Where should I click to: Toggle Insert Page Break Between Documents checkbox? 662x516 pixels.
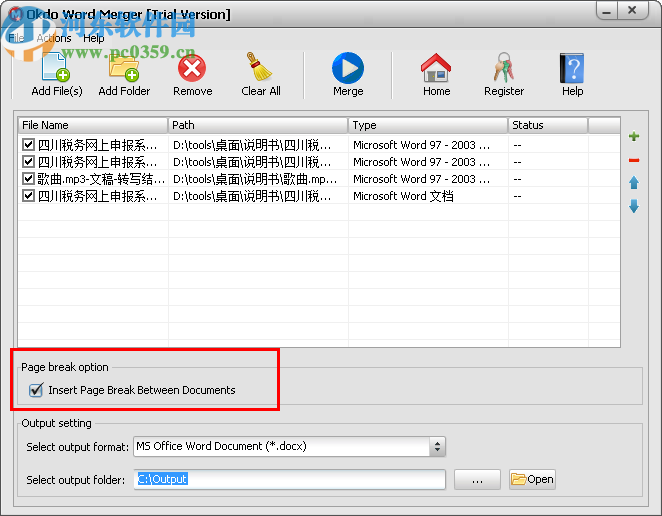tap(36, 390)
